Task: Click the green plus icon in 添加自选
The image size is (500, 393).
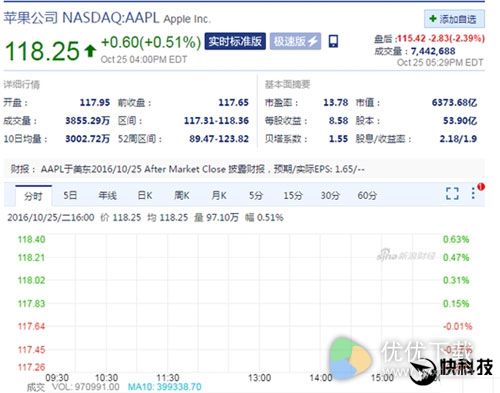Action: [433, 18]
